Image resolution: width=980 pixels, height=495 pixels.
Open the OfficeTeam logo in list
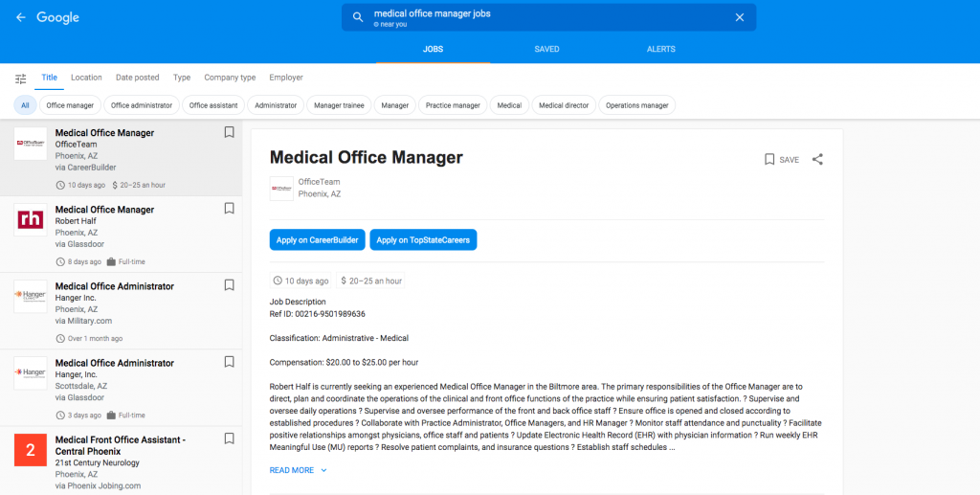(x=31, y=144)
